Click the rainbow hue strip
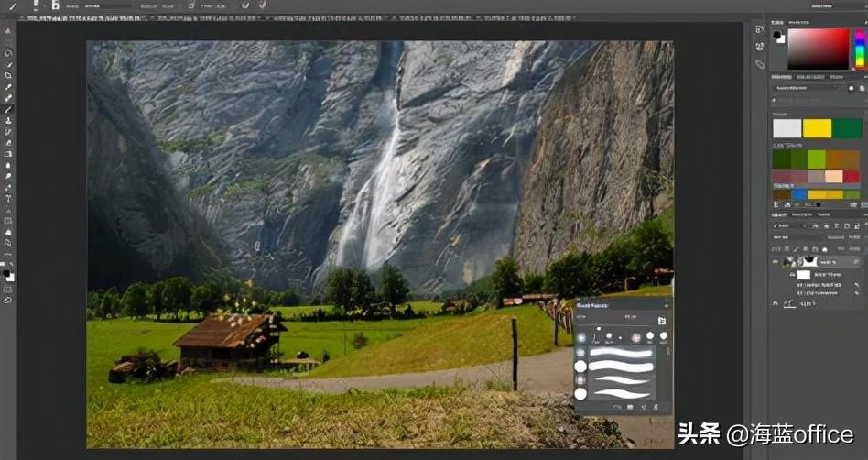Screen dimensions: 868x460 pos(860,49)
